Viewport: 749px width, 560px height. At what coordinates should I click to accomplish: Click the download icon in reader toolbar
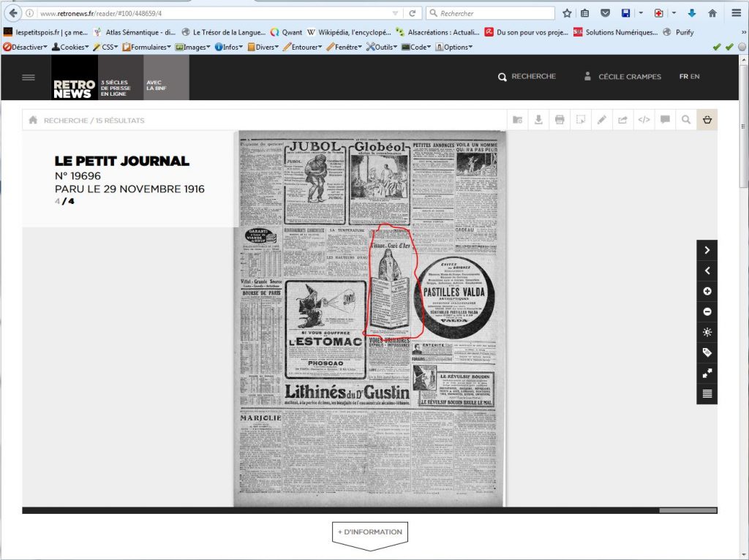538,120
